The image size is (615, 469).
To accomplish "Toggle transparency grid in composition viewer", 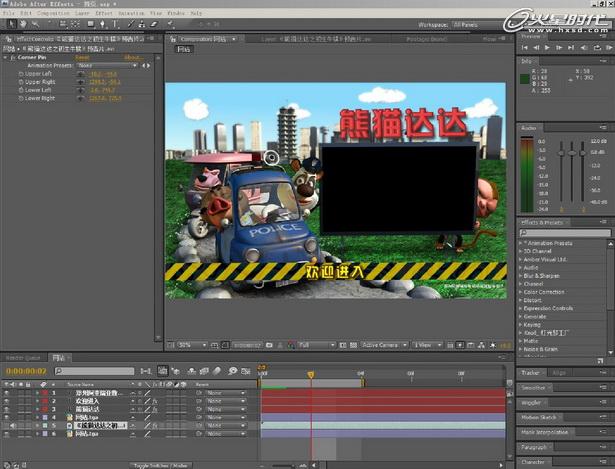I will tap(353, 345).
